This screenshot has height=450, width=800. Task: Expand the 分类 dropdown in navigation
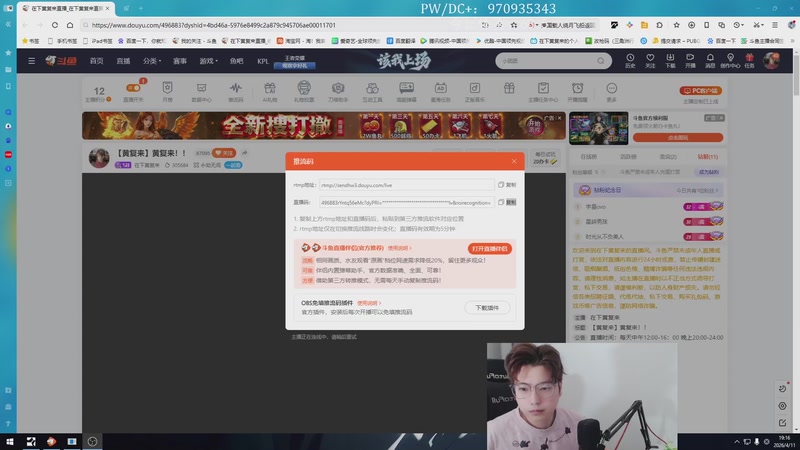tap(152, 61)
